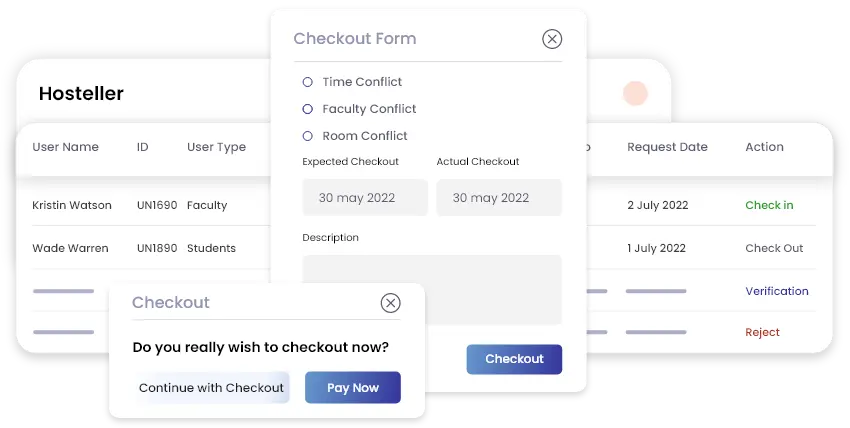Click the User Name column header

coord(66,147)
